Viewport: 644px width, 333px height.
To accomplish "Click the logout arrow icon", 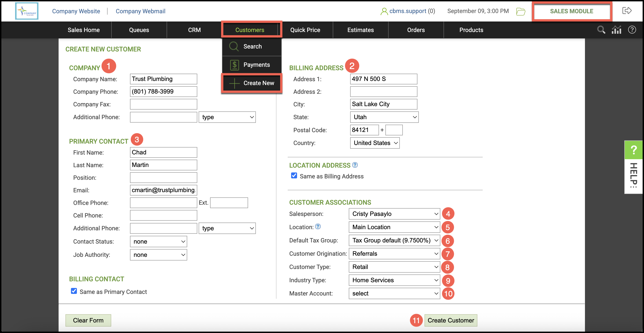I will [x=627, y=11].
